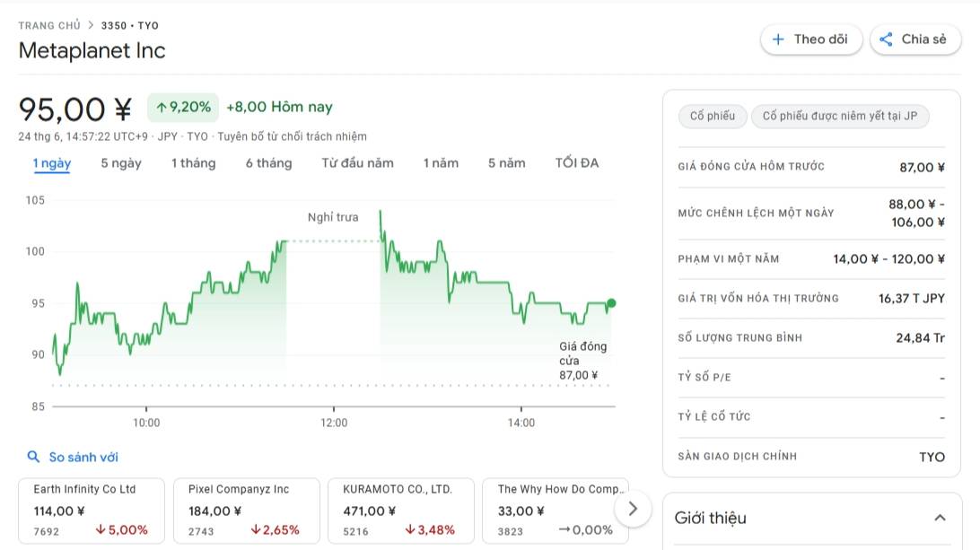Show next comparison stocks with right arrow
Screen dimensions: 980x550
pos(633,509)
